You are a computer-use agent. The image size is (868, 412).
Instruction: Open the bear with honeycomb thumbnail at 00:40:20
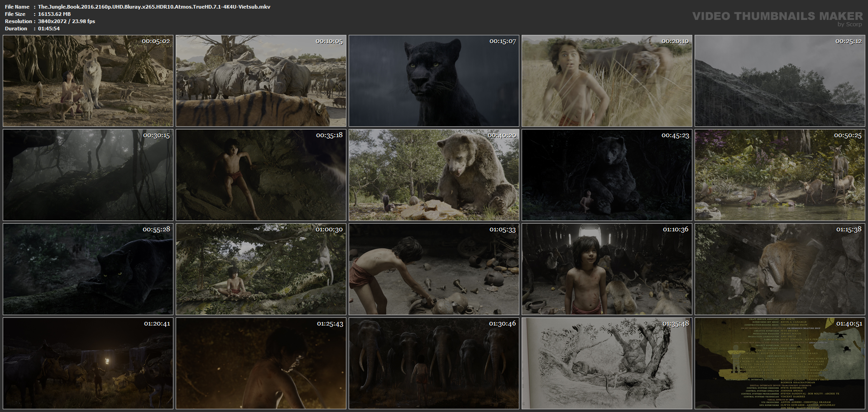434,175
